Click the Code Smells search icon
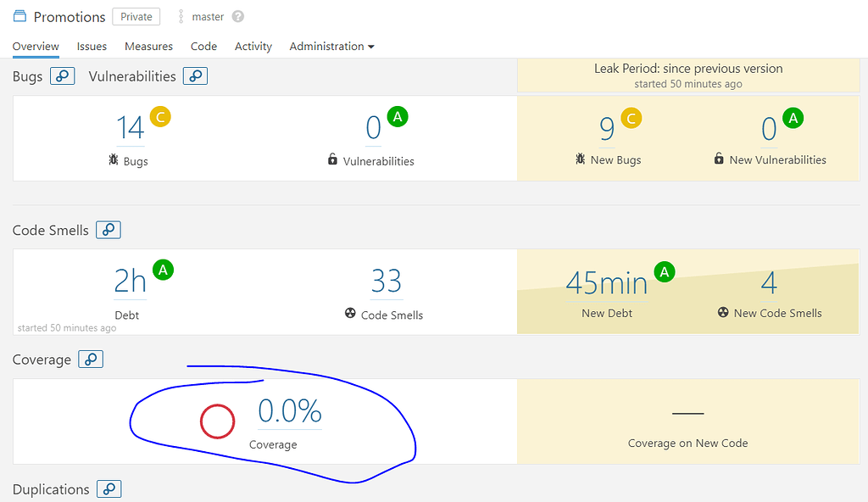 [108, 230]
